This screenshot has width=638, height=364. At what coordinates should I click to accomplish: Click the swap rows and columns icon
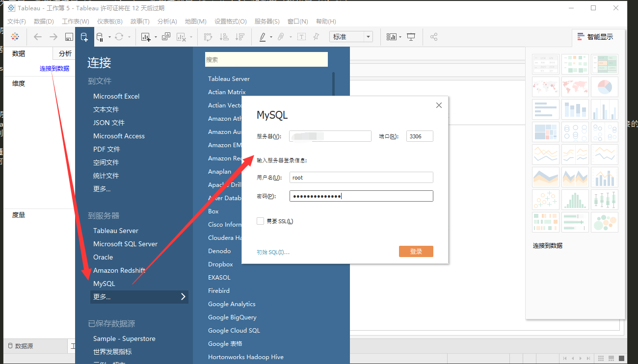[x=208, y=37]
